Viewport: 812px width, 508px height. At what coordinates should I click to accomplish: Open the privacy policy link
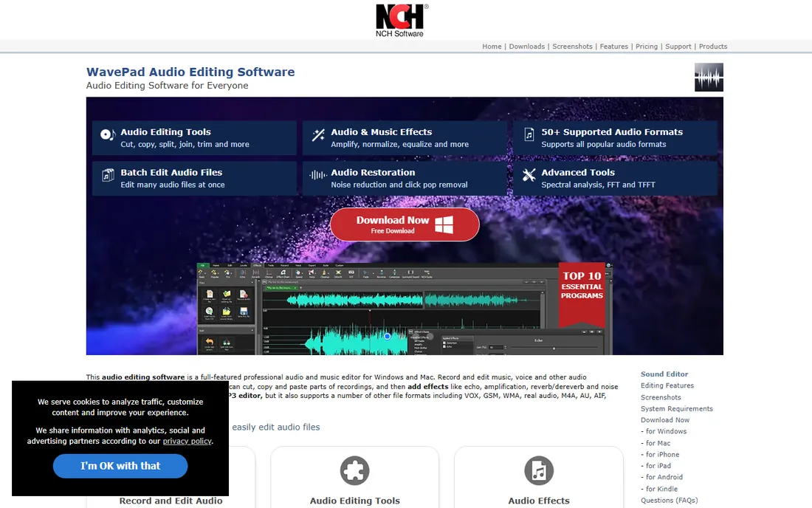click(187, 442)
